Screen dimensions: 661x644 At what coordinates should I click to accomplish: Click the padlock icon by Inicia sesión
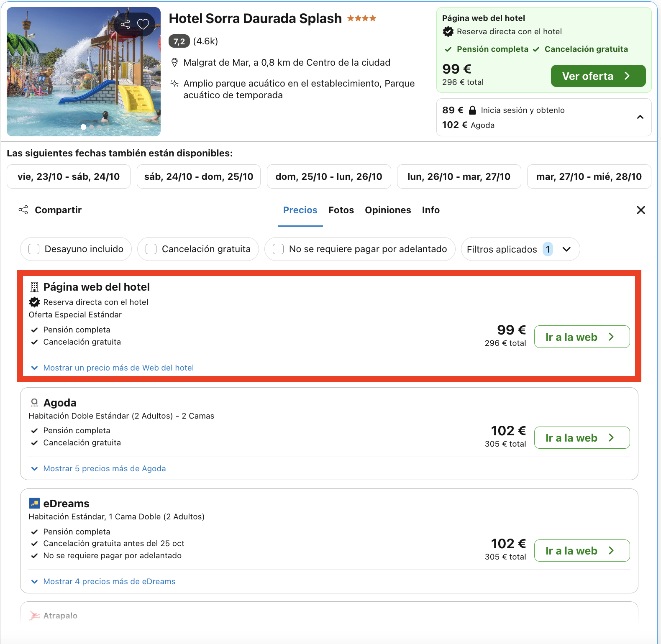(x=472, y=110)
